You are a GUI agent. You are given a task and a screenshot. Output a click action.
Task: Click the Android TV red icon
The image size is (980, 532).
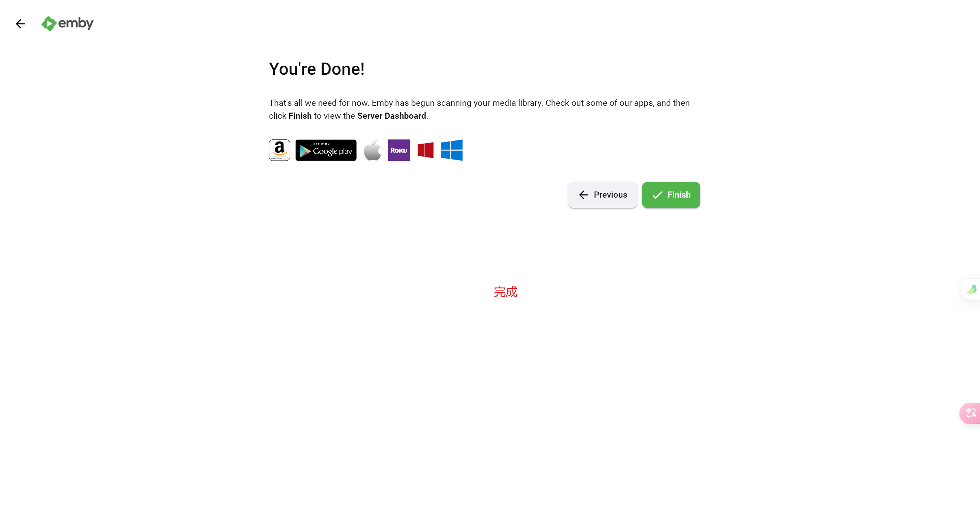coord(425,150)
